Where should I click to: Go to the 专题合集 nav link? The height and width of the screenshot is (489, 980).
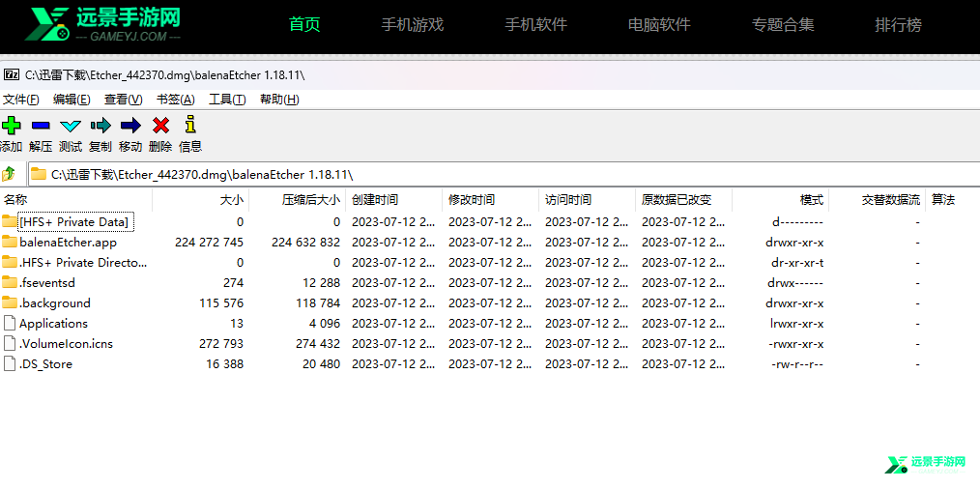[x=783, y=25]
